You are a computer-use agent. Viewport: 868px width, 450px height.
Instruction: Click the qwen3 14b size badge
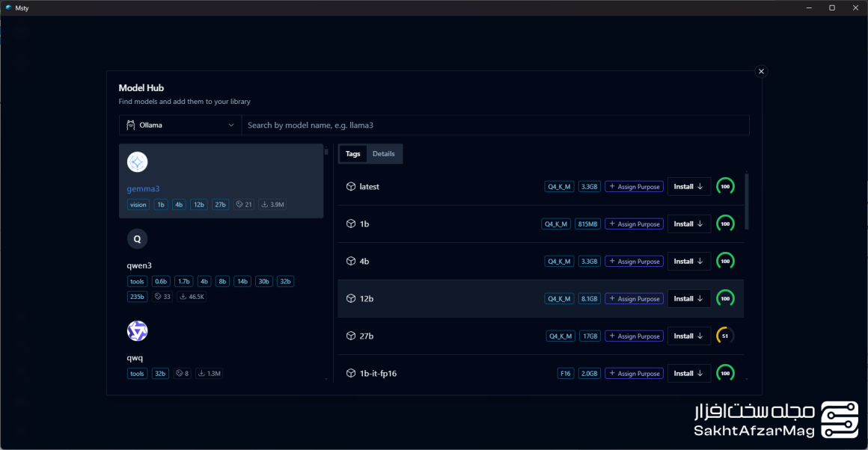pos(242,281)
